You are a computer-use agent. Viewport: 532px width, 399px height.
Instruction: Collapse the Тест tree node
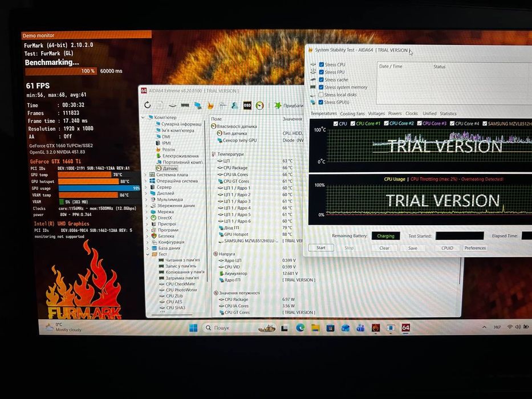pyautogui.click(x=148, y=254)
